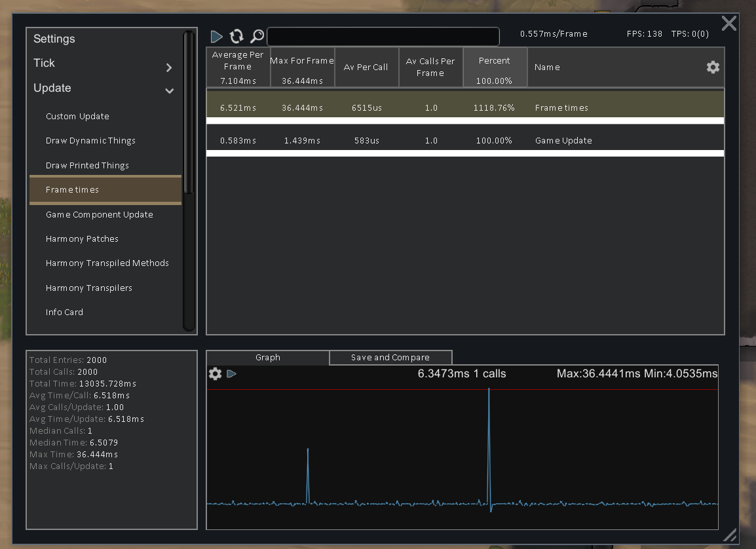The height and width of the screenshot is (549, 756).
Task: Click the small play icon in graph panel
Action: click(x=231, y=373)
